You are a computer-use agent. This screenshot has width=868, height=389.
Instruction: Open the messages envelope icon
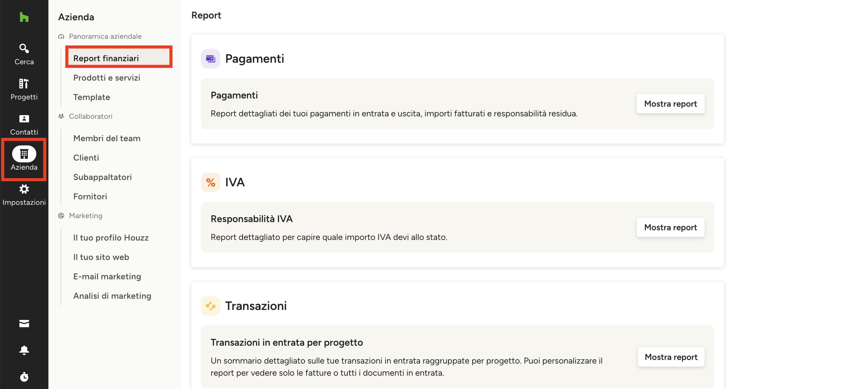24,324
